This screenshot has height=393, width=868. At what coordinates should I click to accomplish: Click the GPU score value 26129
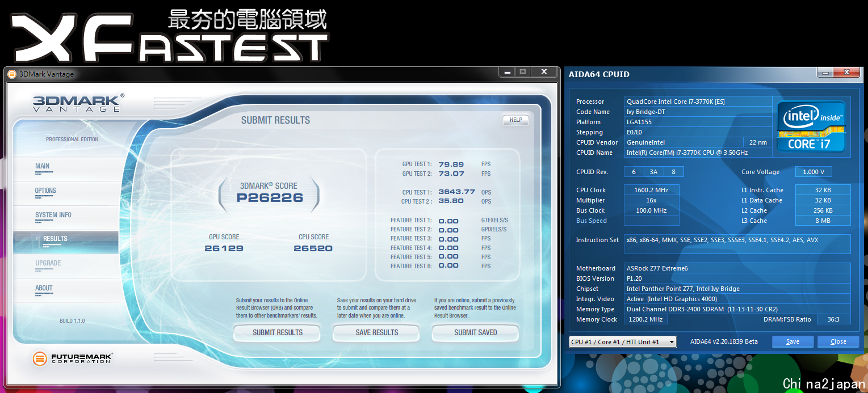pos(224,248)
